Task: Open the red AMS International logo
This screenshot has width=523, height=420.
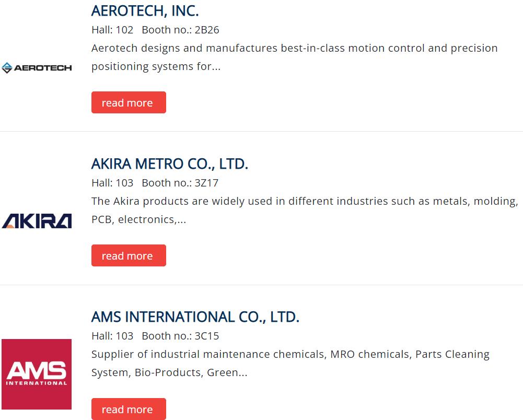Action: pos(37,375)
